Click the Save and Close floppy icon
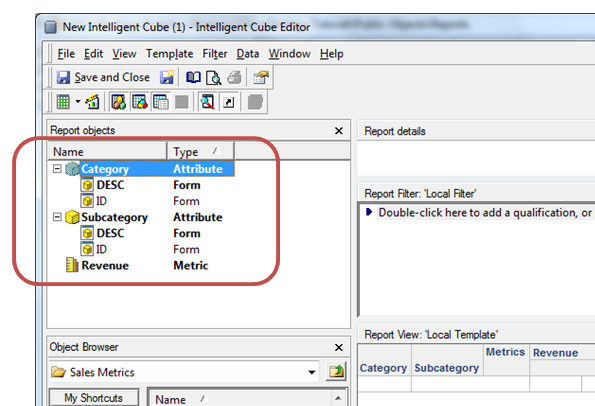Image resolution: width=595 pixels, height=406 pixels. (63, 77)
